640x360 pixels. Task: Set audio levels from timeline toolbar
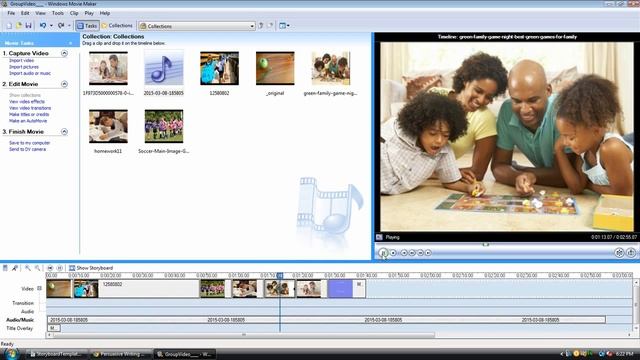(5, 268)
